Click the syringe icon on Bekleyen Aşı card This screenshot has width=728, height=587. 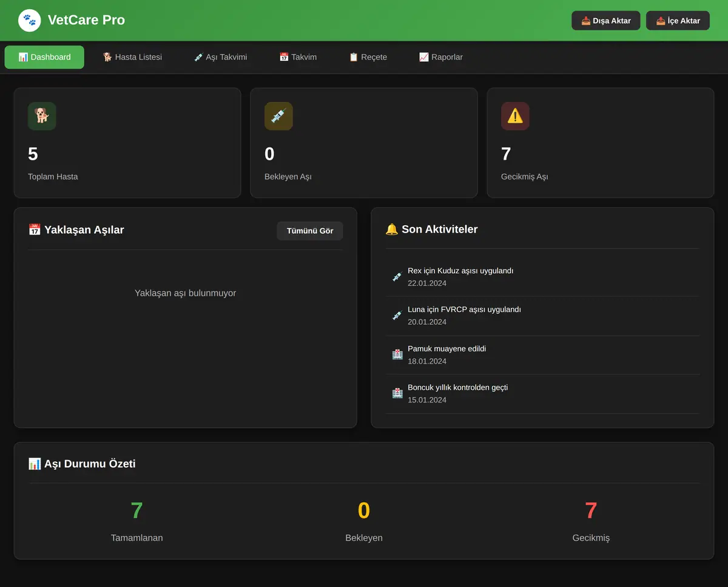click(x=278, y=116)
